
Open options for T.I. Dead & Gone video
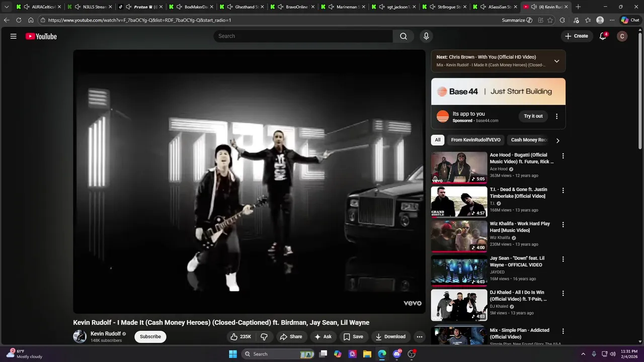[x=563, y=191]
